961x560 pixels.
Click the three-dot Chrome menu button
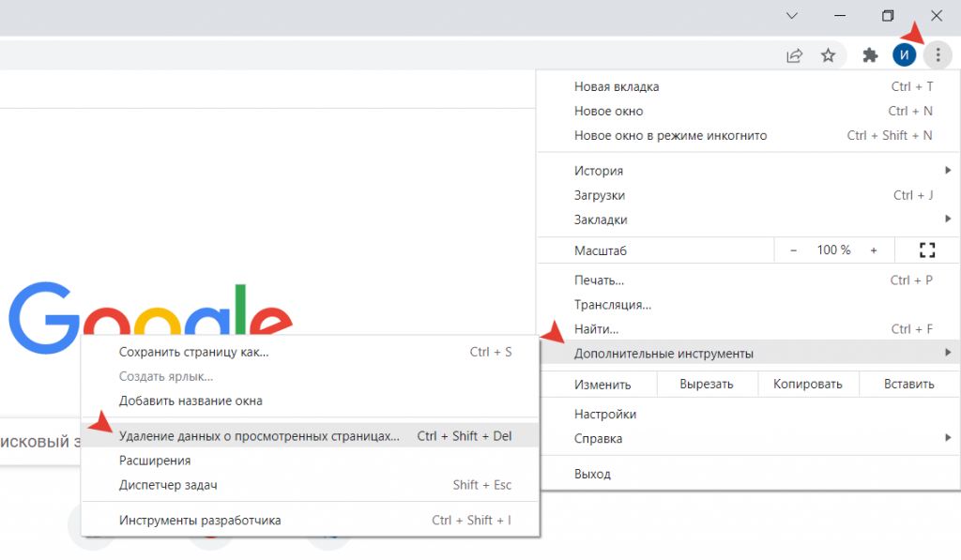tap(937, 55)
